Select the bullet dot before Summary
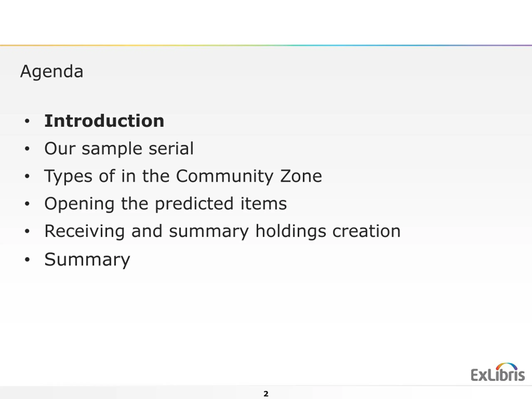532x399 pixels. [27, 260]
